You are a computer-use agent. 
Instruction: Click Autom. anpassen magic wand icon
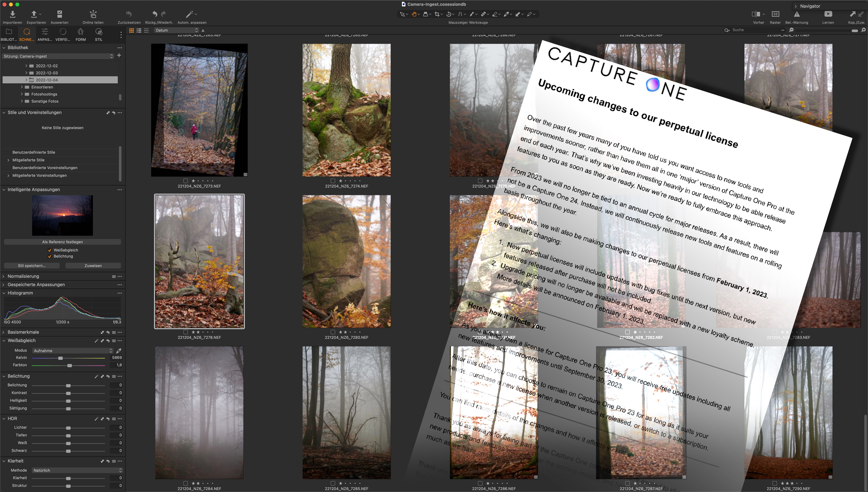pos(189,14)
